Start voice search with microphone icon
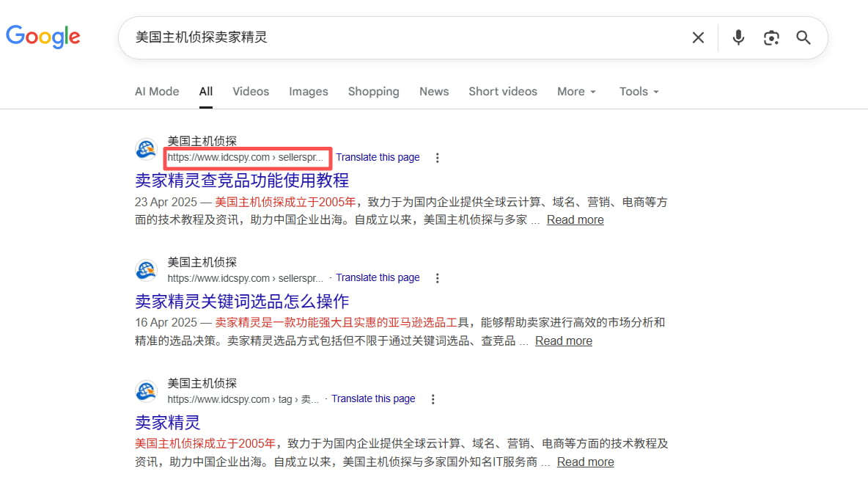Image resolution: width=868 pixels, height=488 pixels. tap(738, 37)
